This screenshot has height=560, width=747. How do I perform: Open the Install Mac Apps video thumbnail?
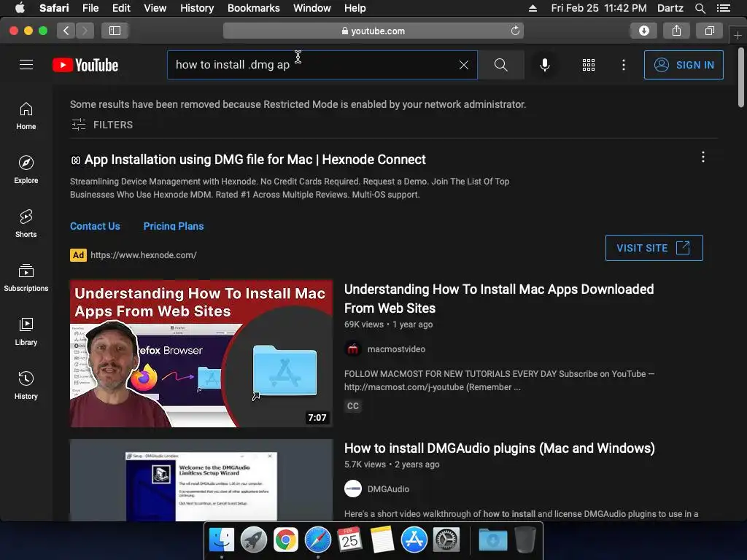pyautogui.click(x=201, y=354)
